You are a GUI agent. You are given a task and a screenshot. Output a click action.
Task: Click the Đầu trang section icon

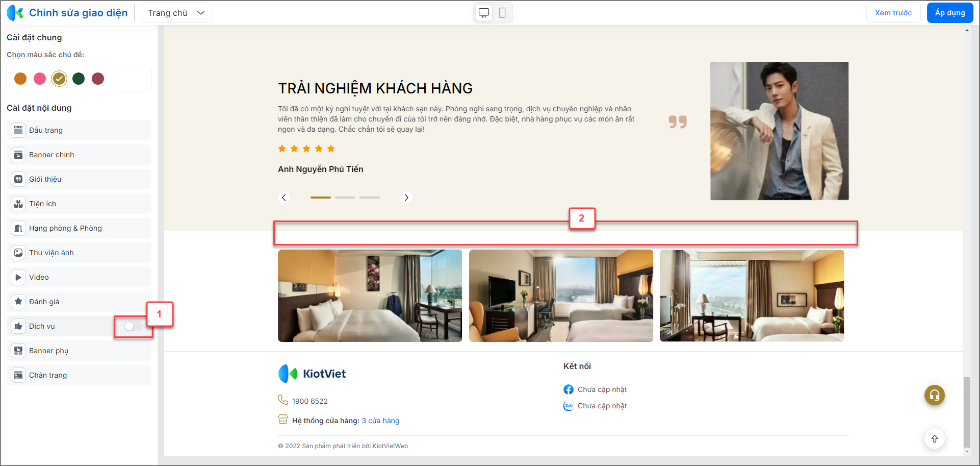18,130
